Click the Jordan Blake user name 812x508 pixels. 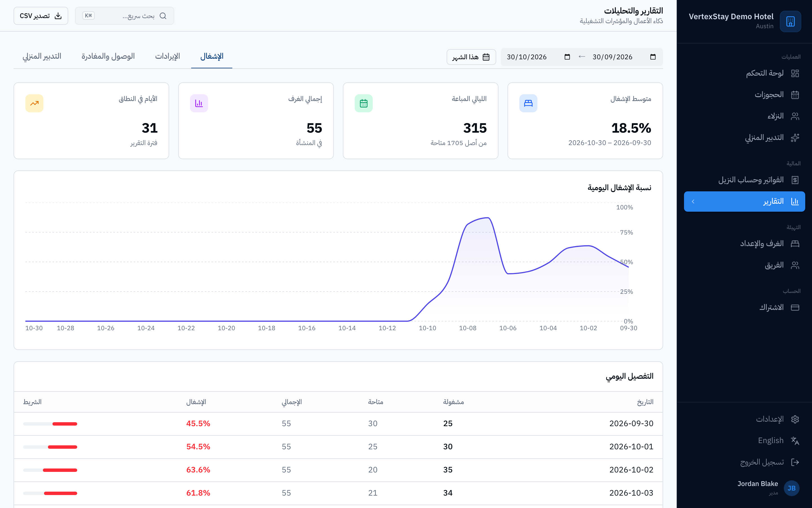(x=758, y=483)
